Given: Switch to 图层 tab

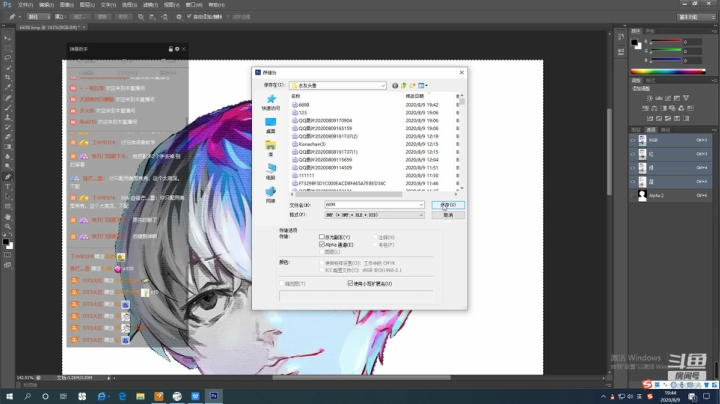Looking at the screenshot, I should coord(636,130).
